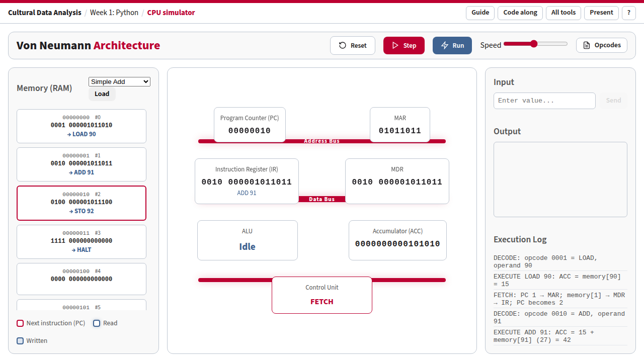Go to Cultural Data Analysis breadcrumb

click(x=45, y=13)
